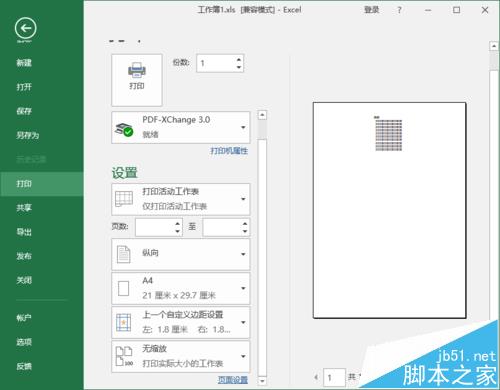Screen dimensions: 500x390
Task: Click the no-scaling icon beside 无缩放
Action: pos(124,356)
